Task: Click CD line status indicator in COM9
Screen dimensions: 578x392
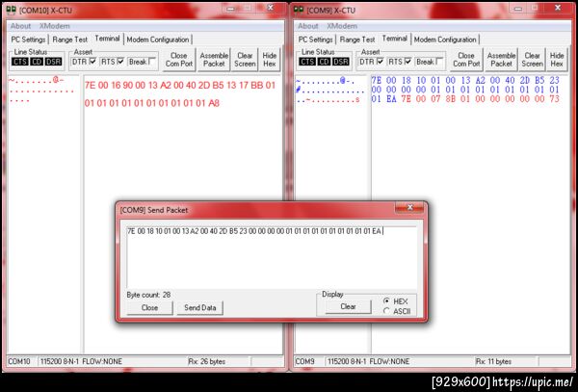Action: [324, 62]
